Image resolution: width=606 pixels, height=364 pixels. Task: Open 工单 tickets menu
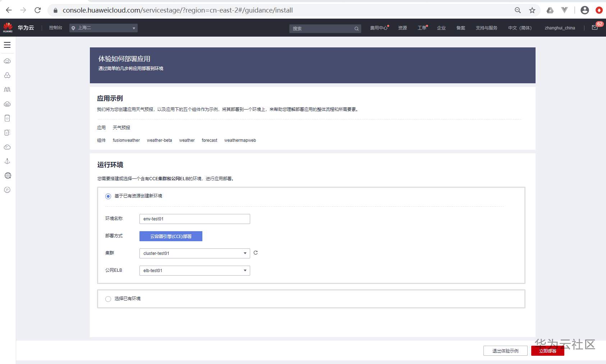click(422, 28)
